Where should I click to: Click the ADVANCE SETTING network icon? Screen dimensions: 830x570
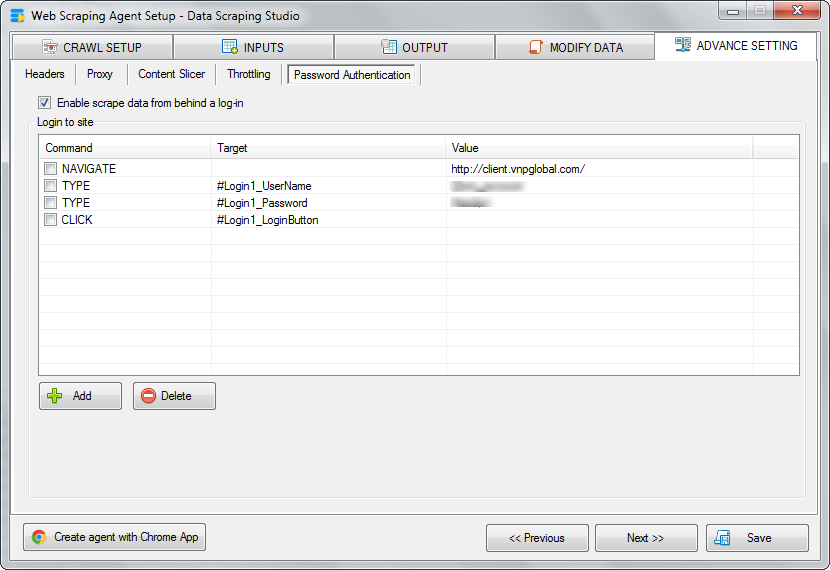coord(683,44)
